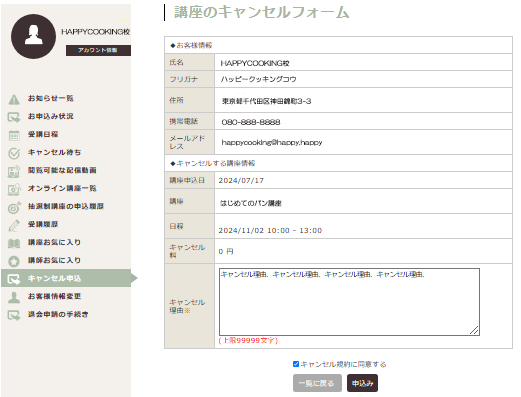
Task: Click phone number 080-888-8888
Action: click(251, 122)
